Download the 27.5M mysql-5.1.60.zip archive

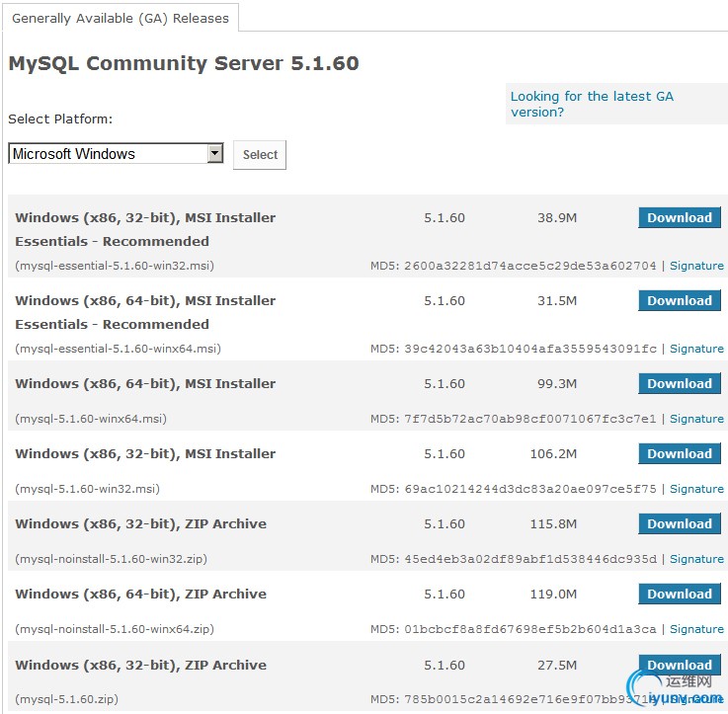click(x=680, y=665)
